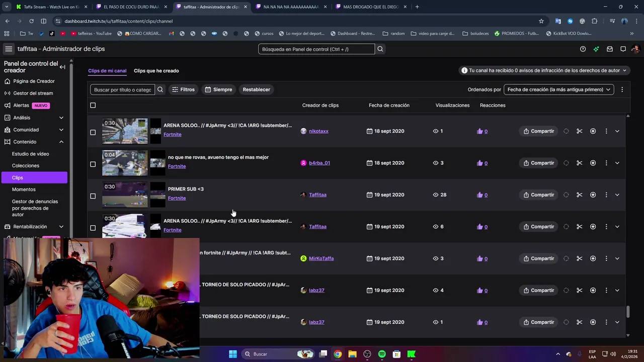Click magnifier next to Buscar por título field
Viewport: 644px width, 362px height.
point(160,89)
